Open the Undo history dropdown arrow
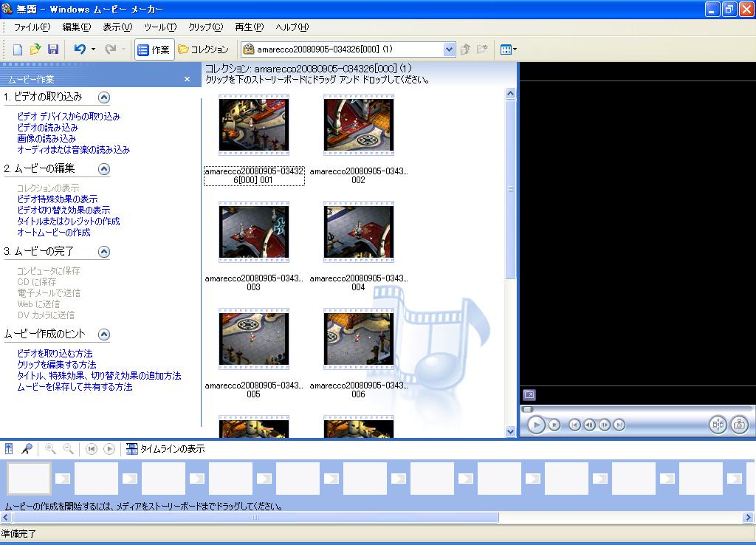 (x=93, y=49)
